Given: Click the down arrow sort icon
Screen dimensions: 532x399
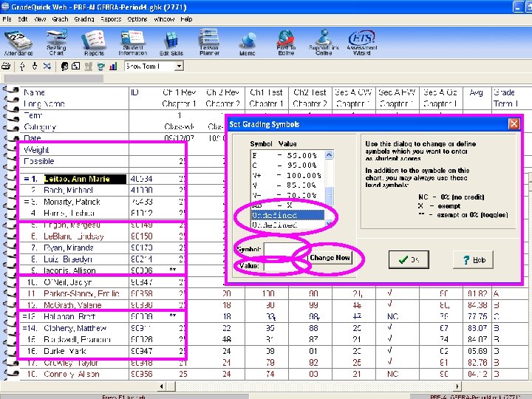Looking at the screenshot, I should [34, 66].
